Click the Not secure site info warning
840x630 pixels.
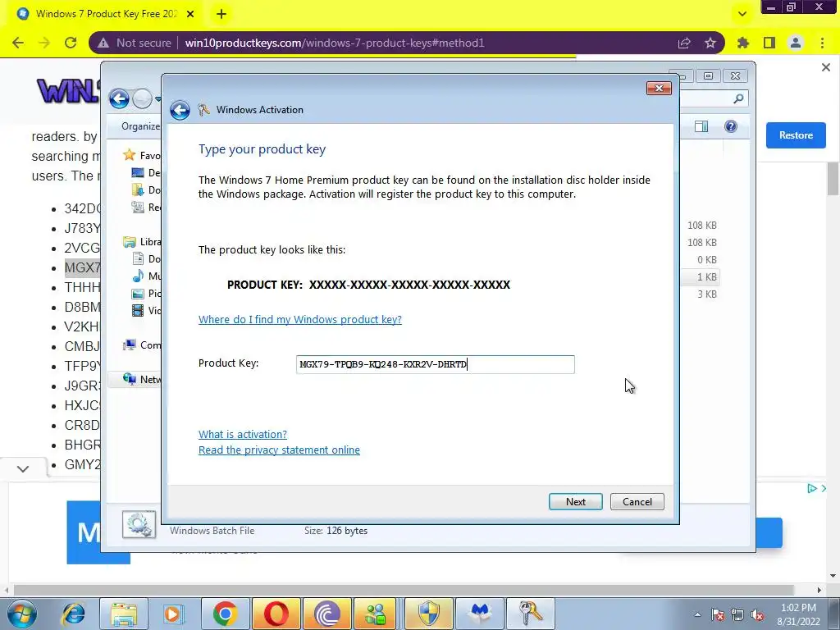[135, 43]
